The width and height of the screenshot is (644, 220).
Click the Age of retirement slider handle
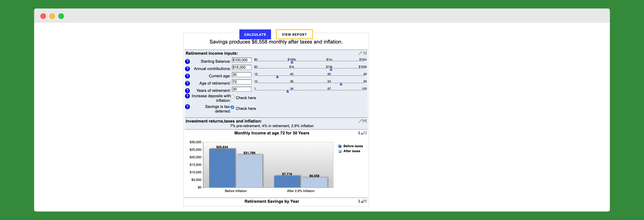point(341,84)
